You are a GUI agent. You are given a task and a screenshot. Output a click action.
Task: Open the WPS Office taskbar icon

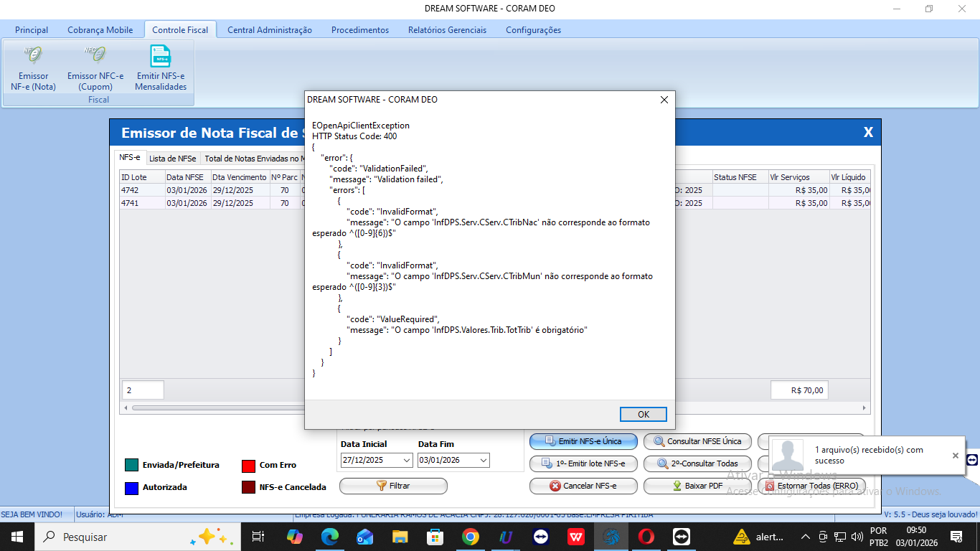coord(575,537)
